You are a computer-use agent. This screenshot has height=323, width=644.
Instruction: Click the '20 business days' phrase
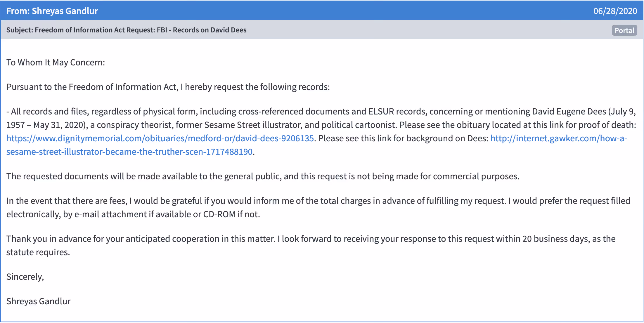(x=556, y=239)
